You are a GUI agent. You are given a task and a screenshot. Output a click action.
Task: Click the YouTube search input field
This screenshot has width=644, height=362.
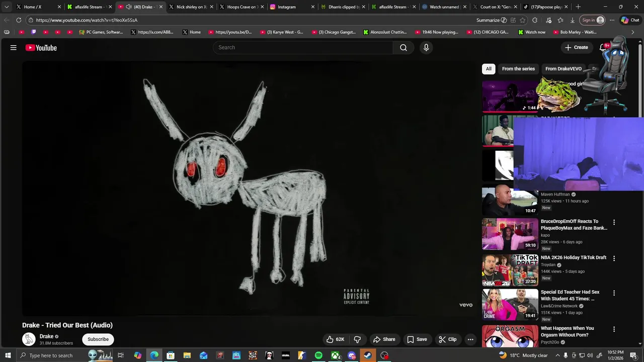303,47
